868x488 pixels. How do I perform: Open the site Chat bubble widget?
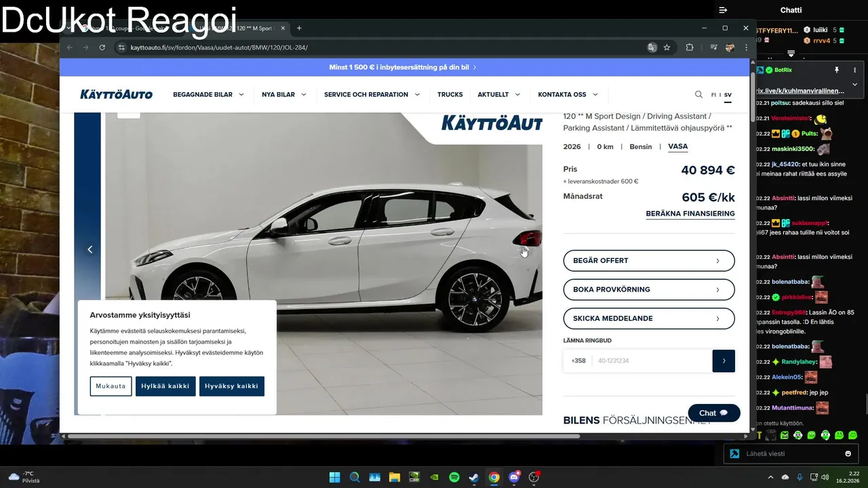(713, 413)
